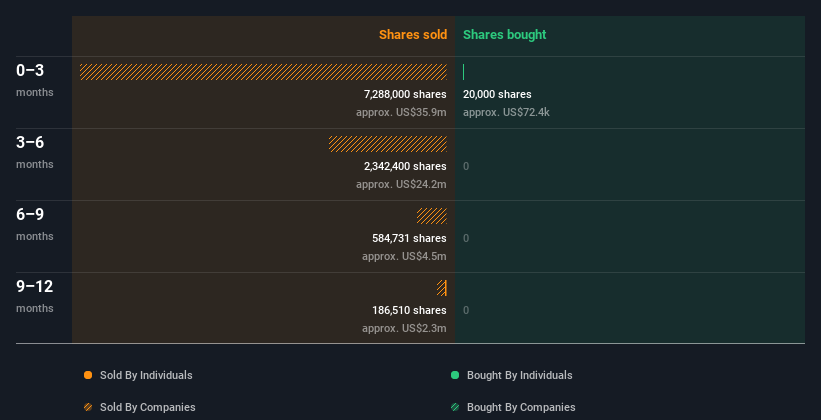Click the 6–9 months hatched sold bar
The image size is (821, 420).
[x=432, y=216]
